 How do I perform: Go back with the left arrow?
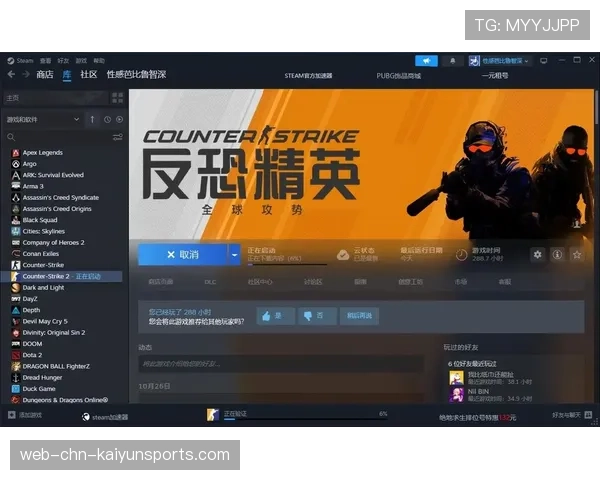point(11,74)
